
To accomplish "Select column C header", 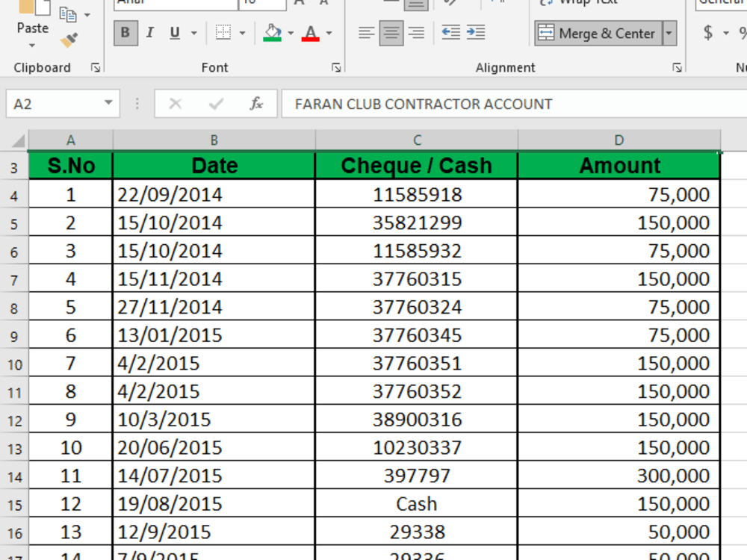I will pos(417,140).
